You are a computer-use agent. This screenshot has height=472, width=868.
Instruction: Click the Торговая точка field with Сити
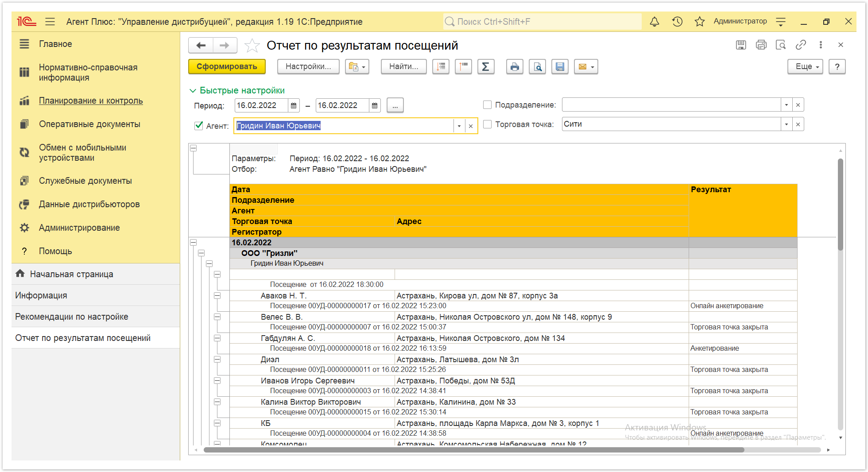[671, 124]
